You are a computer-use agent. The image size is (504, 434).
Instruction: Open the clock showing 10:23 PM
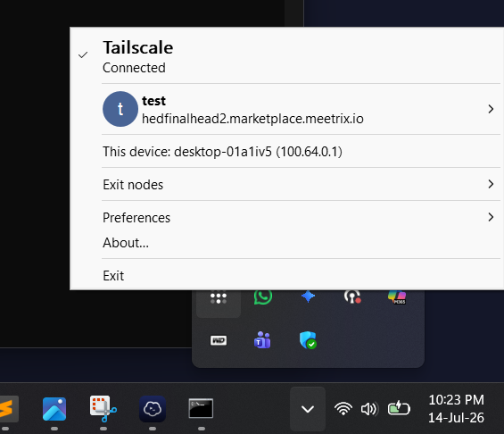456,409
